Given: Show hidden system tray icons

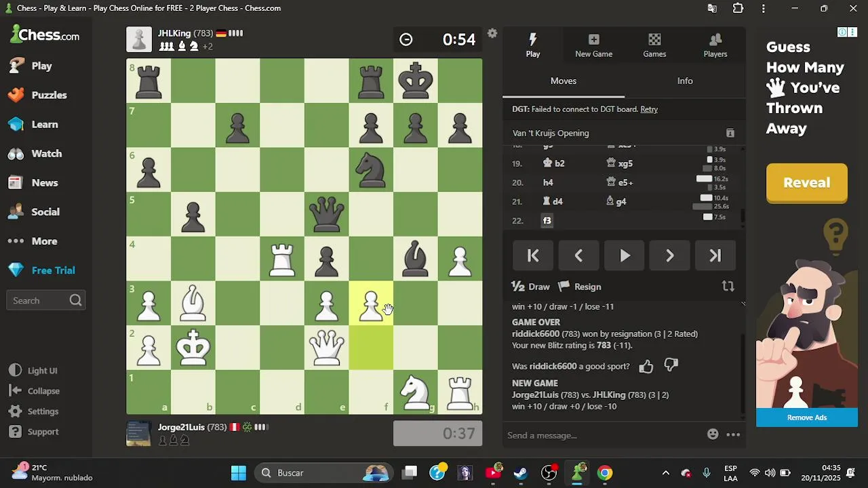Looking at the screenshot, I should (666, 472).
